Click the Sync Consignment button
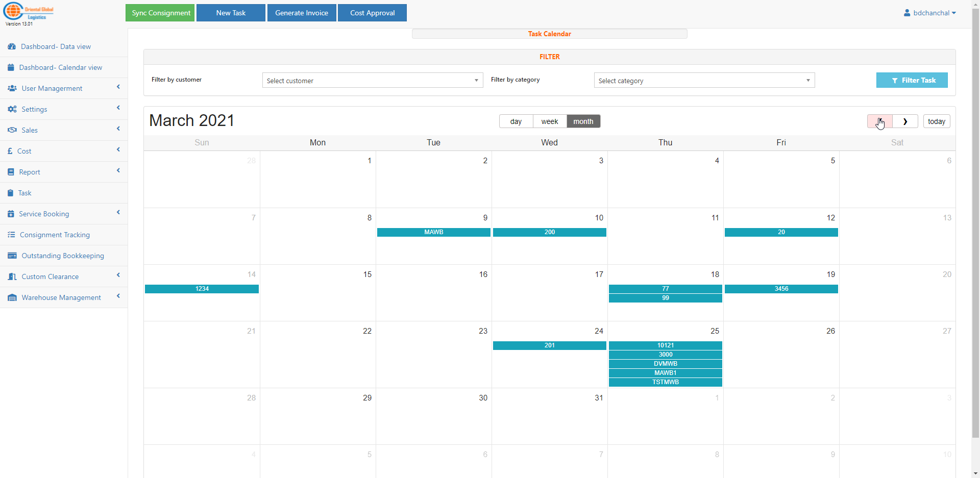 pos(160,13)
